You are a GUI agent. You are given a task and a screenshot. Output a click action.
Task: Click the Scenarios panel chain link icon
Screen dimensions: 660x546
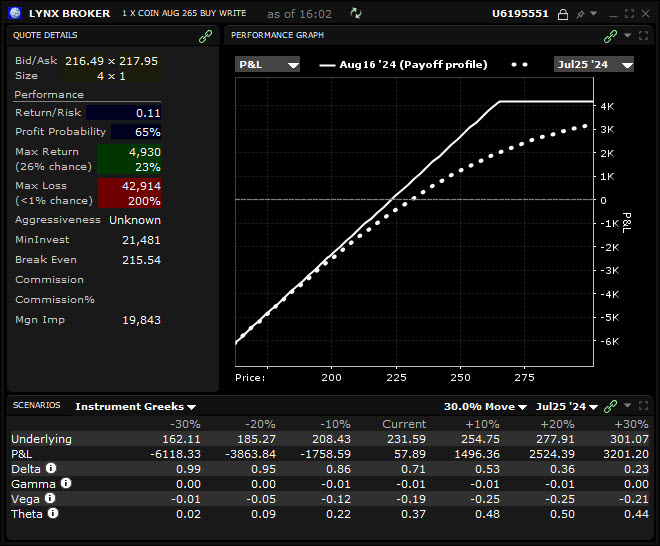[610, 407]
